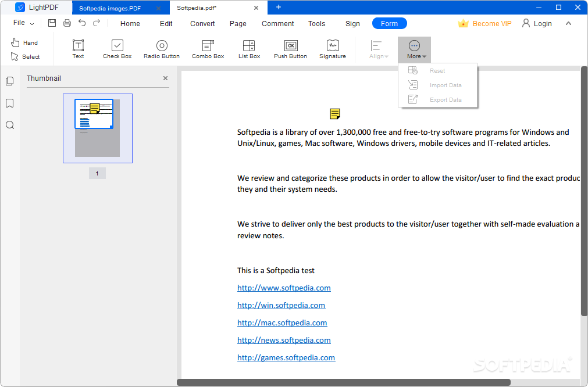588x387 pixels.
Task: Collapse the More dropdown menu
Action: (x=414, y=49)
